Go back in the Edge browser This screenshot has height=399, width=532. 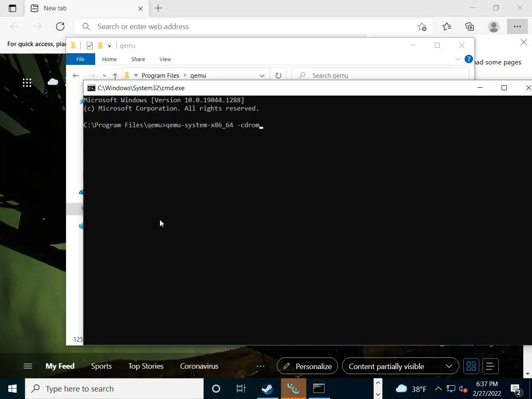click(x=15, y=27)
